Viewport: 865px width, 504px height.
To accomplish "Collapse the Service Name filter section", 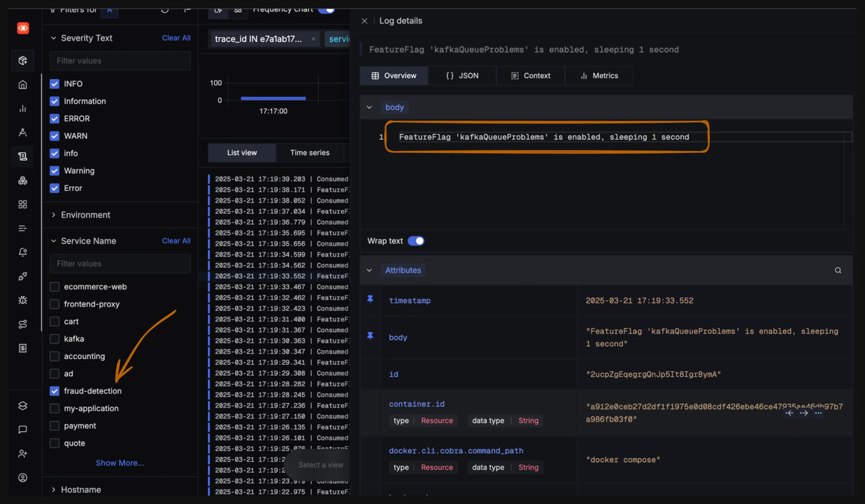I will click(x=53, y=241).
